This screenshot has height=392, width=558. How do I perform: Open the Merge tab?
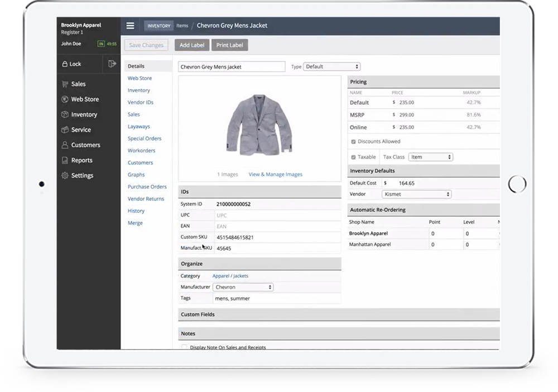[135, 223]
